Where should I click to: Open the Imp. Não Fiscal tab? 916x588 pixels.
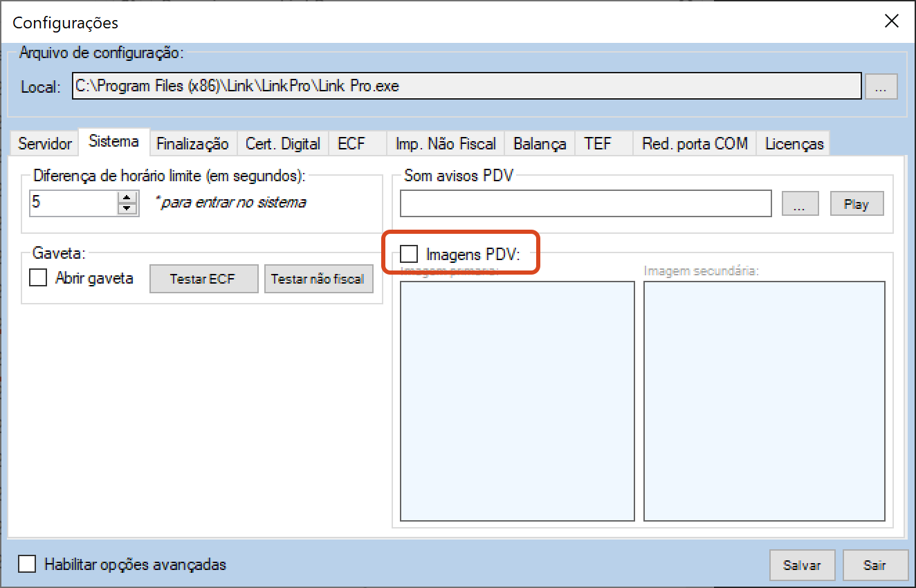[x=446, y=144]
